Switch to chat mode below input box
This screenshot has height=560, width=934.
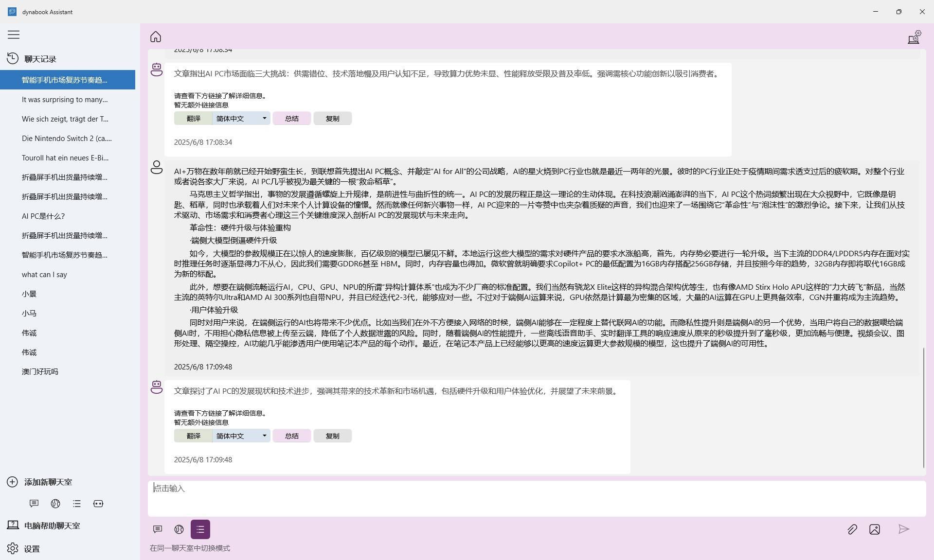[158, 529]
